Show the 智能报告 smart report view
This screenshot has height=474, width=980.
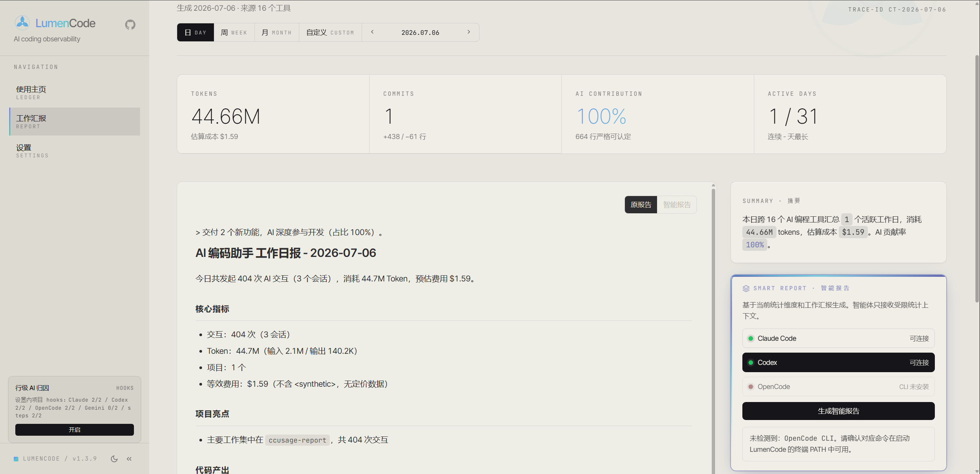tap(677, 205)
